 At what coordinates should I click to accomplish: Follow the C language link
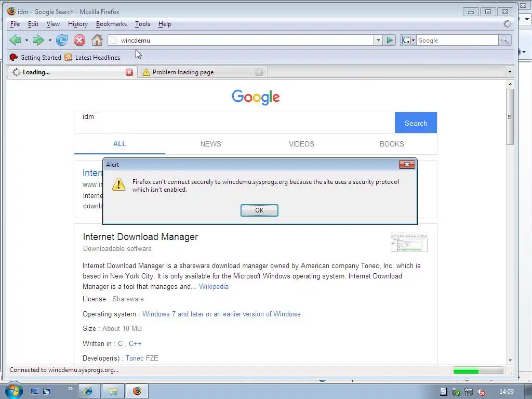point(120,344)
